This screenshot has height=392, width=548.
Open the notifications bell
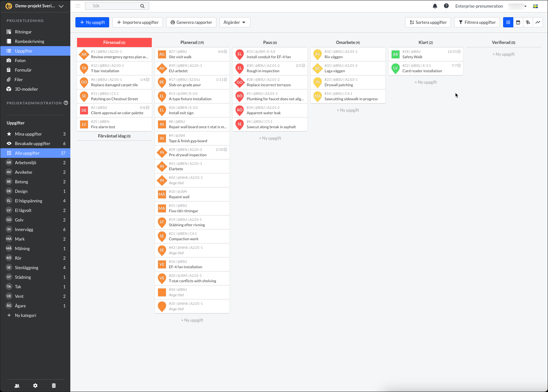[435, 6]
